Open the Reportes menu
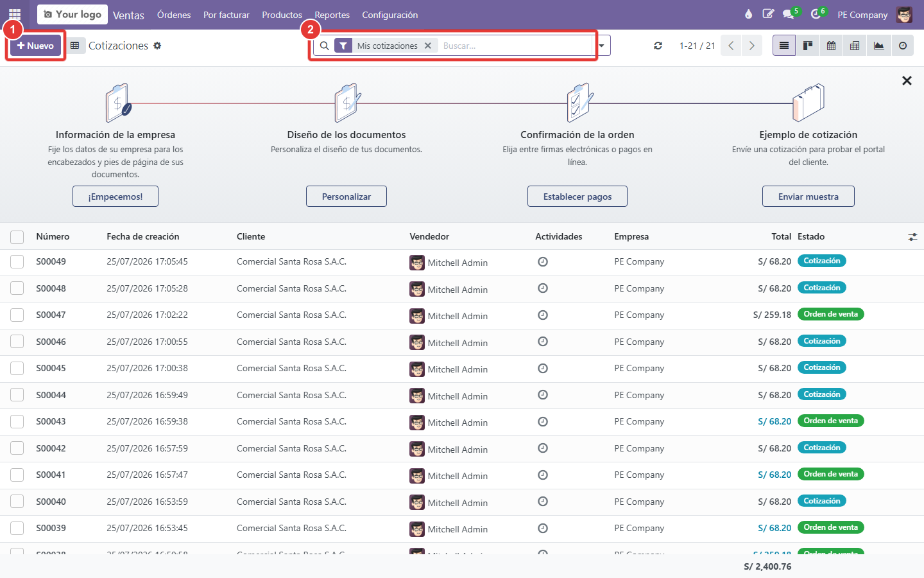924x578 pixels. pyautogui.click(x=332, y=15)
